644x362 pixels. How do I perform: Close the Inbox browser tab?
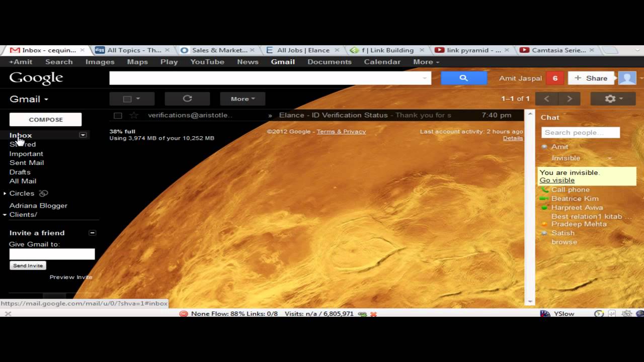point(83,50)
